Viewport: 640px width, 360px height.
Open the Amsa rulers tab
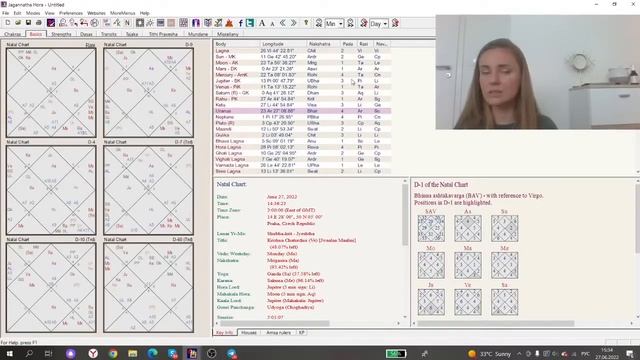[x=278, y=333]
